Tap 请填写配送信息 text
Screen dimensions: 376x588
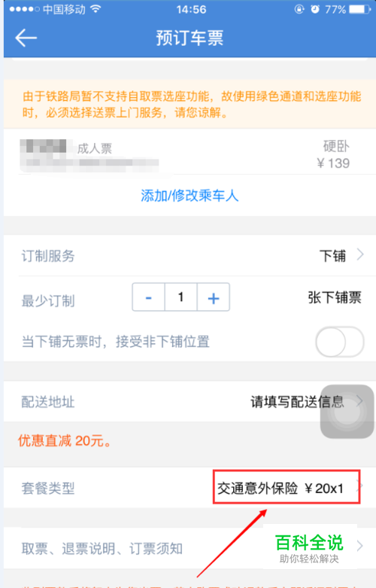(x=297, y=401)
